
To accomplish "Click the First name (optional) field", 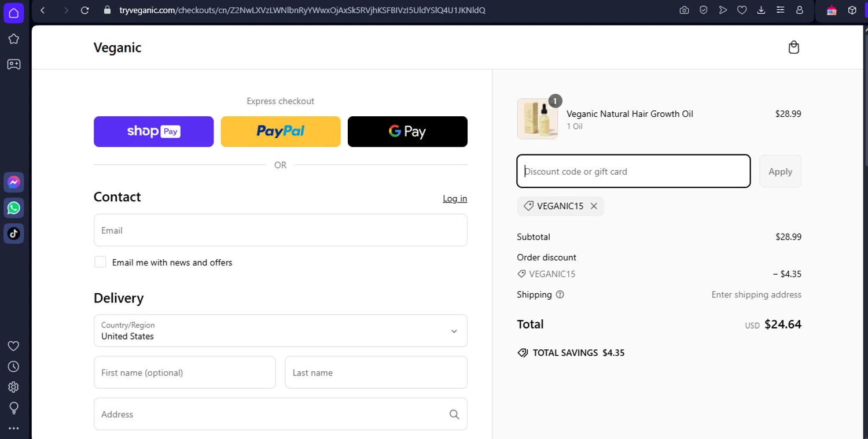I will [x=185, y=372].
